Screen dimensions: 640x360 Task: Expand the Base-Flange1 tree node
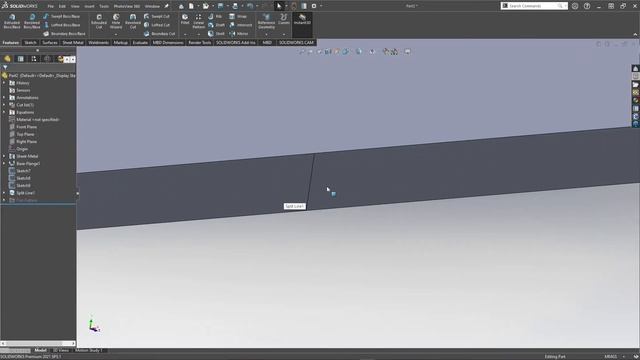4,163
